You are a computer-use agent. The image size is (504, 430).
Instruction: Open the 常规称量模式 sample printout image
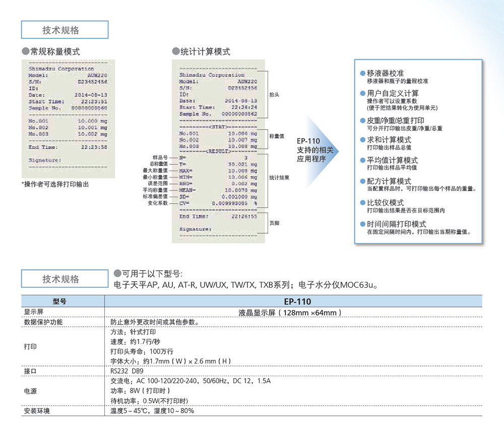point(68,119)
